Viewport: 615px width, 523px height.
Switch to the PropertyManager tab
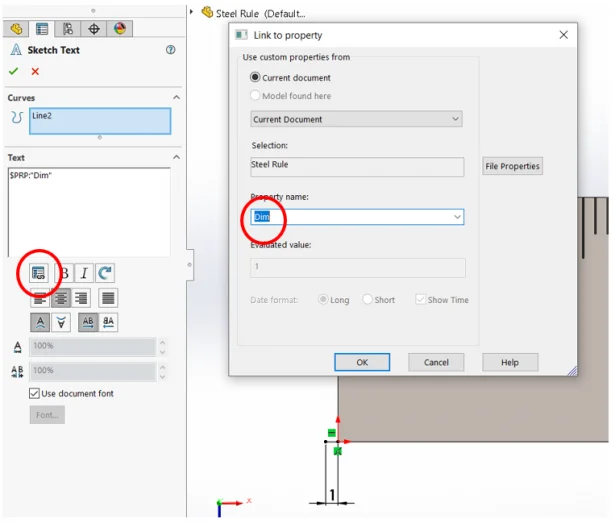click(x=42, y=29)
